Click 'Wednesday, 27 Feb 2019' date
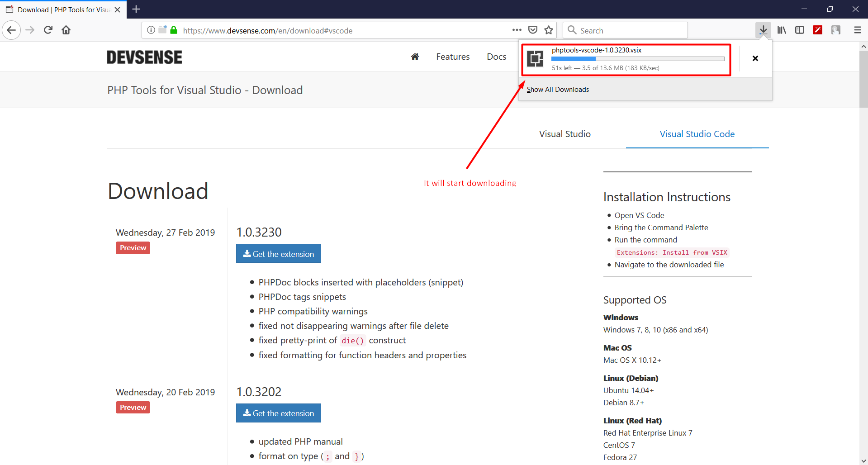The image size is (868, 465). [165, 232]
